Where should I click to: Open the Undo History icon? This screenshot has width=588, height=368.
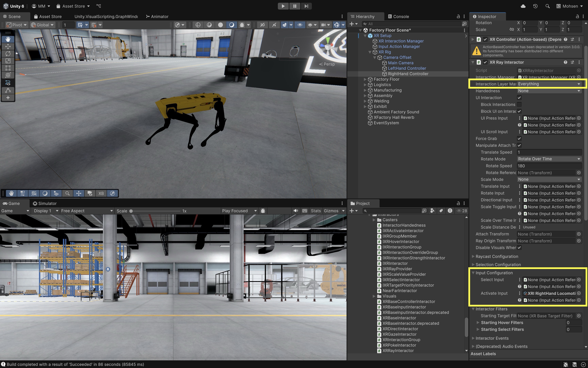tap(535, 6)
